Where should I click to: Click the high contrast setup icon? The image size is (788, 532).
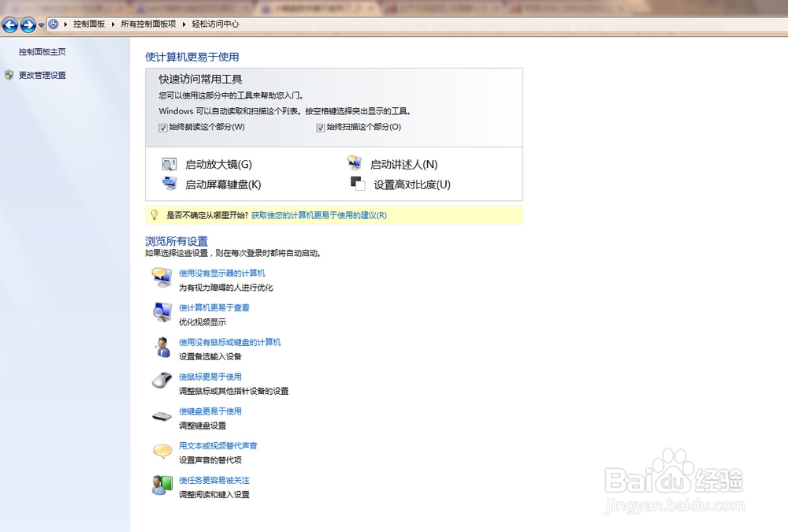tap(358, 183)
